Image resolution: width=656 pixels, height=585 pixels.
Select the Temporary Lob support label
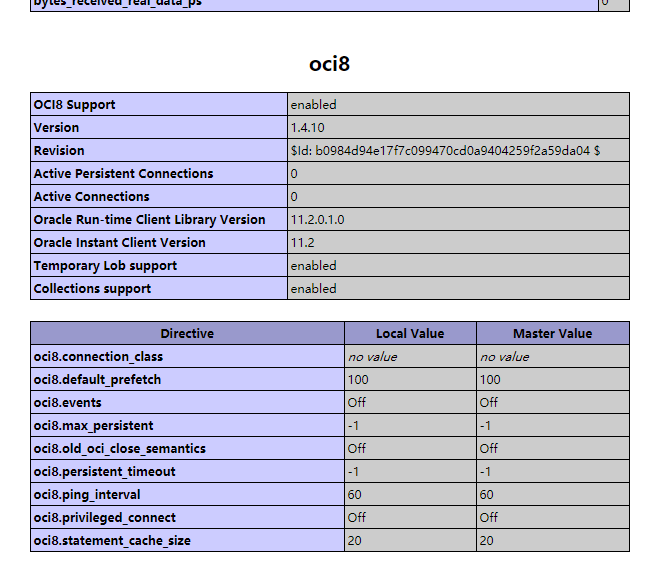point(105,266)
